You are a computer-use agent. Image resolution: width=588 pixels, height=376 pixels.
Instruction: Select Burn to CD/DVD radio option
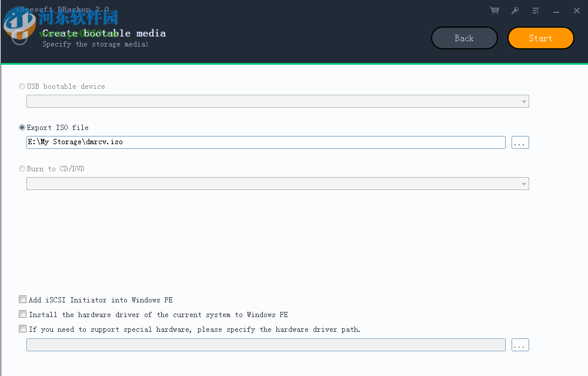tap(22, 169)
